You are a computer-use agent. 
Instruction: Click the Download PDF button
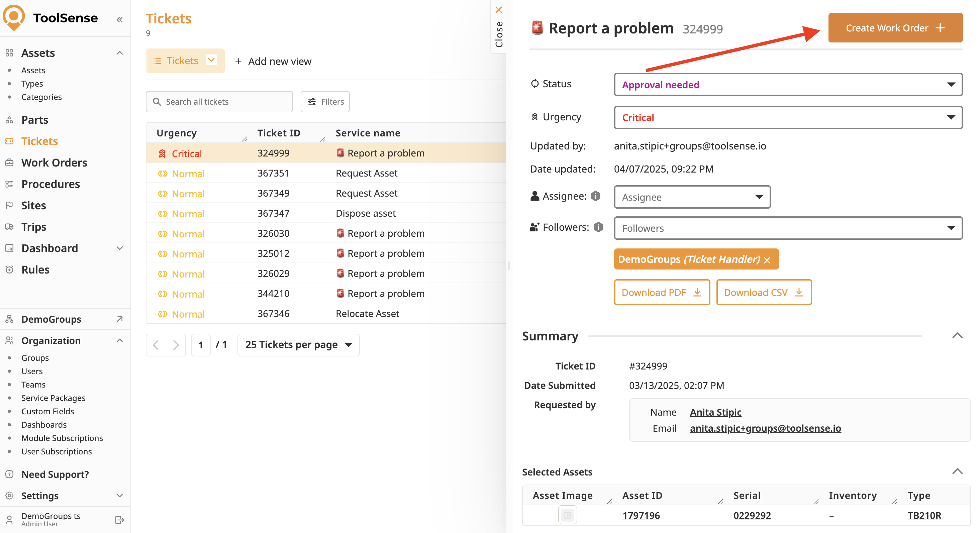(x=661, y=292)
